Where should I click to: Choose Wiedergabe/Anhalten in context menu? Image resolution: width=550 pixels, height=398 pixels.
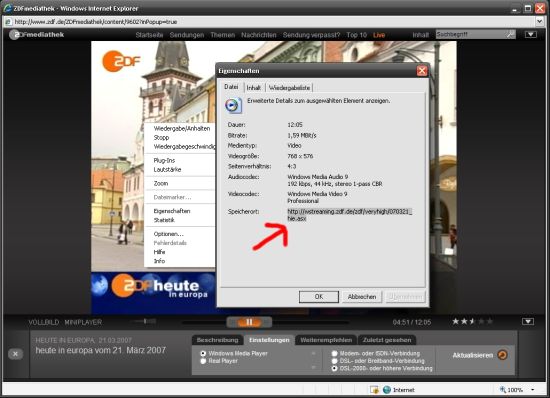point(182,128)
